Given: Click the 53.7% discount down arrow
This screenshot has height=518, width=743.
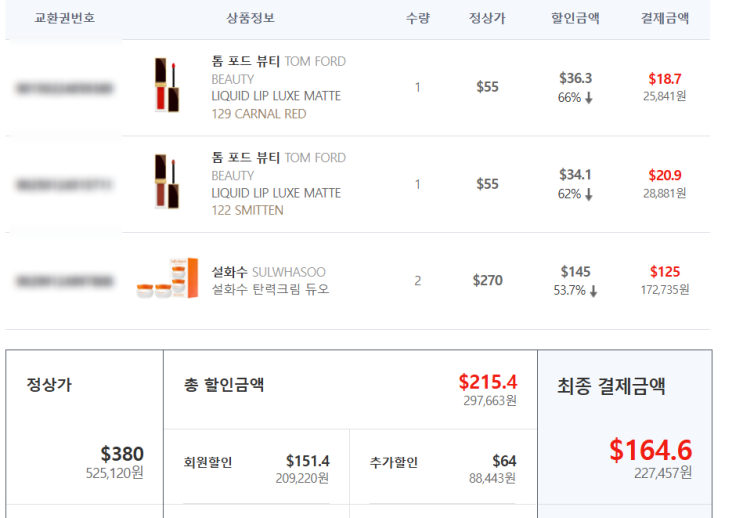Looking at the screenshot, I should point(593,291).
